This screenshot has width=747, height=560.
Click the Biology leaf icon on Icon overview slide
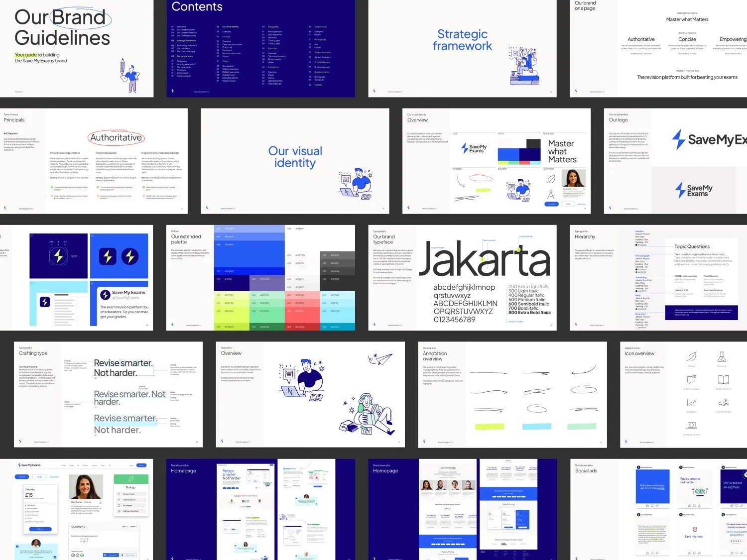pyautogui.click(x=691, y=356)
